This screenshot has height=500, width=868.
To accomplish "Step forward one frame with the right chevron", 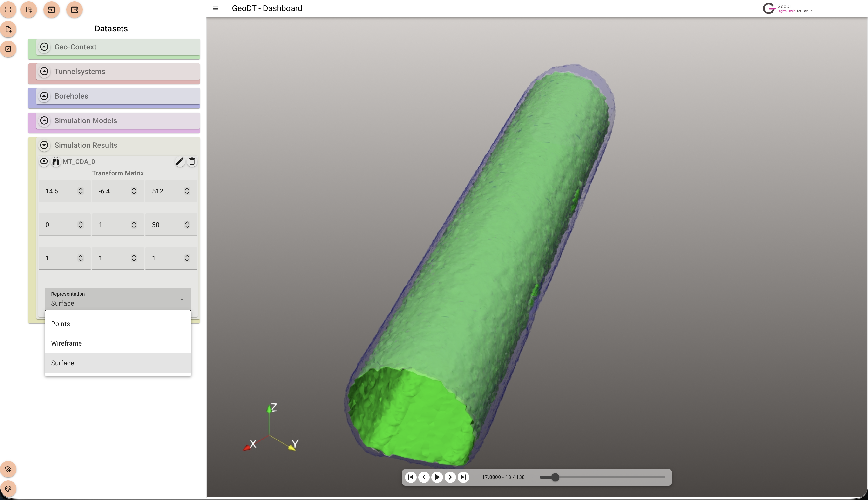I will coord(450,477).
